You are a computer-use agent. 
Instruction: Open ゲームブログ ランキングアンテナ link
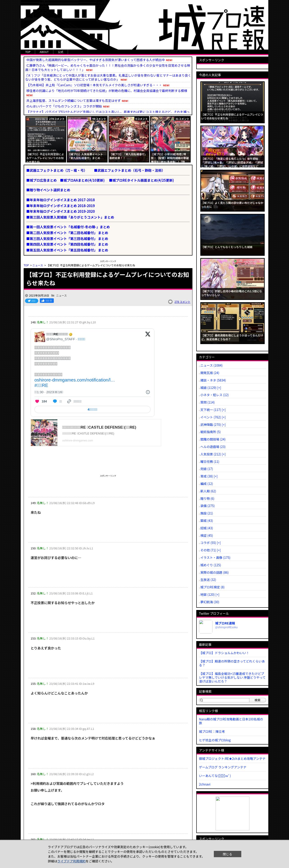pos(222,767)
